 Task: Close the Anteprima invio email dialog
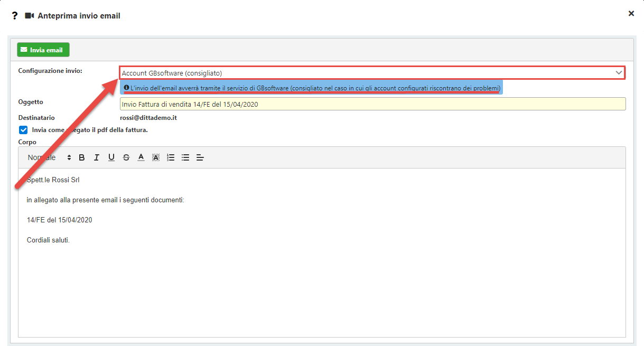(x=631, y=13)
